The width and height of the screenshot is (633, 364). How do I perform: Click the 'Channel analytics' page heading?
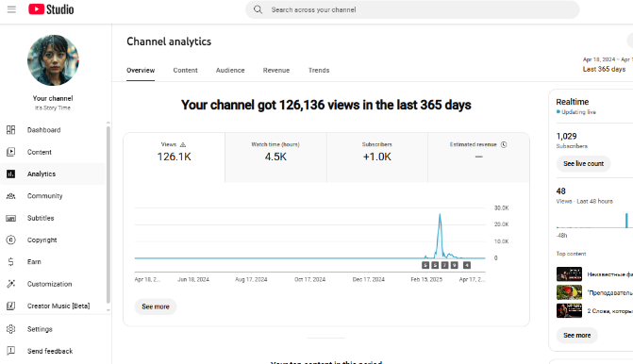(169, 41)
